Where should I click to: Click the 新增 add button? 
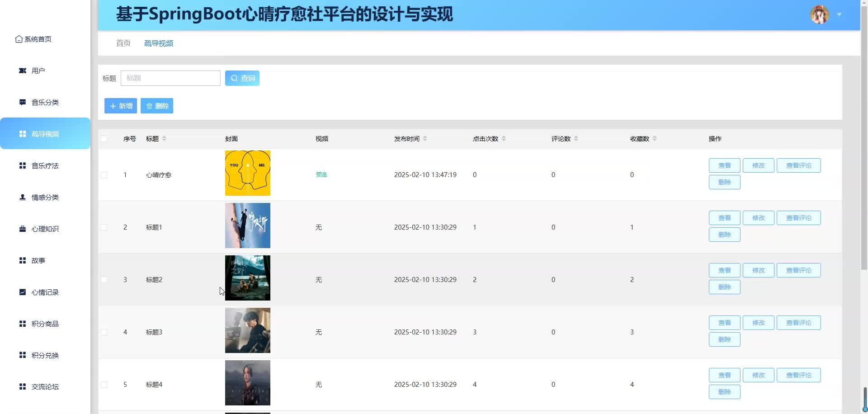(x=121, y=106)
